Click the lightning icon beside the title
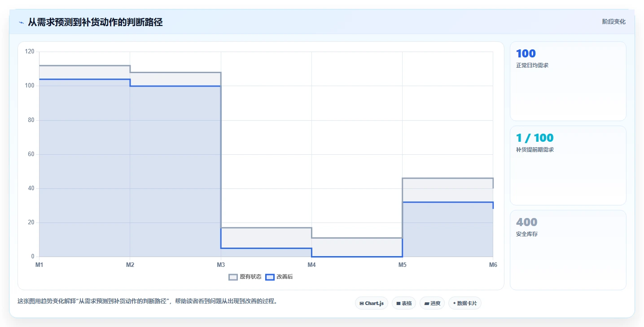Image resolution: width=644 pixels, height=327 pixels. pyautogui.click(x=21, y=22)
